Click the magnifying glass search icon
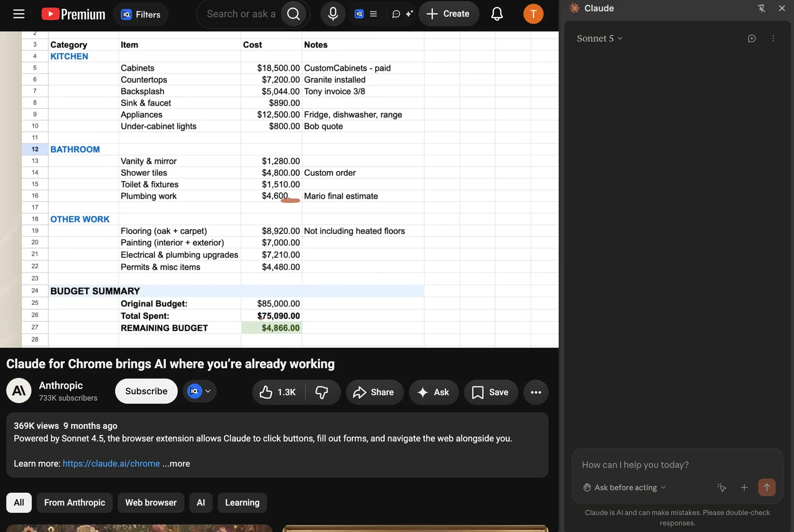Viewport: 794px width, 532px height. pyautogui.click(x=294, y=14)
